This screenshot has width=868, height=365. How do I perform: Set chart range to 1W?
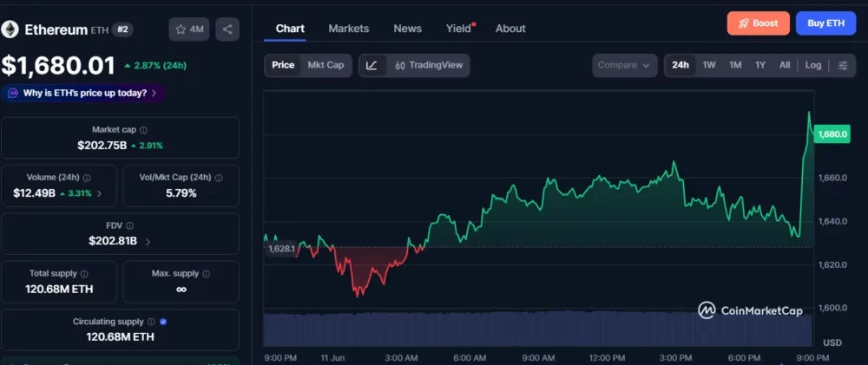(x=709, y=65)
